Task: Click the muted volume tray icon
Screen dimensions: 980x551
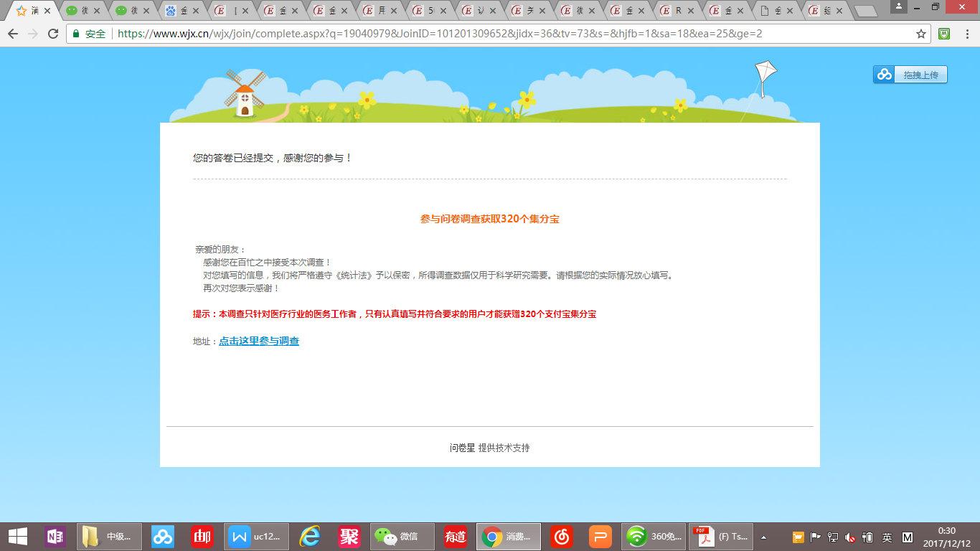Action: (x=850, y=537)
